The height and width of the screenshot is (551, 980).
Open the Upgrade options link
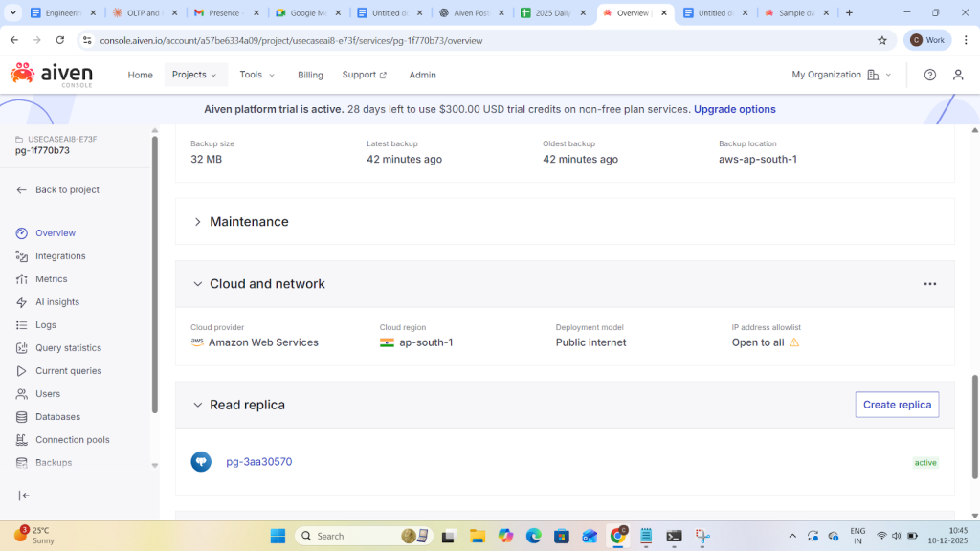pos(734,109)
